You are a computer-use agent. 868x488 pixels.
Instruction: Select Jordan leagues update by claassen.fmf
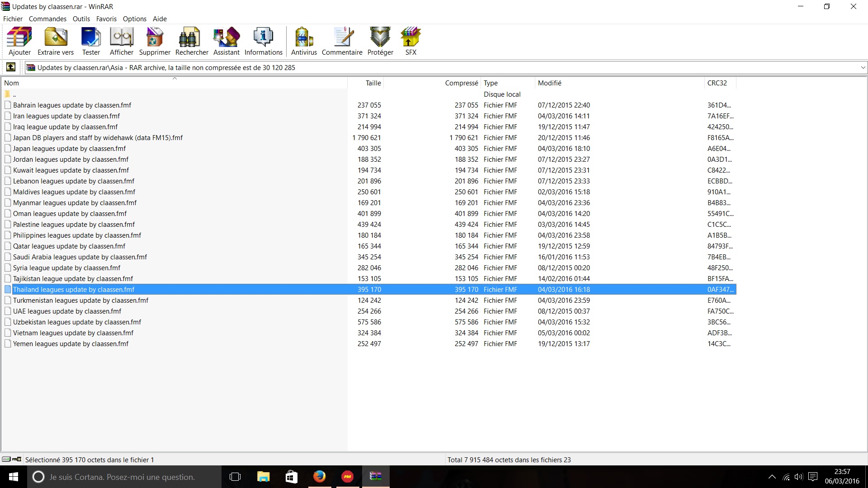[369, 159]
